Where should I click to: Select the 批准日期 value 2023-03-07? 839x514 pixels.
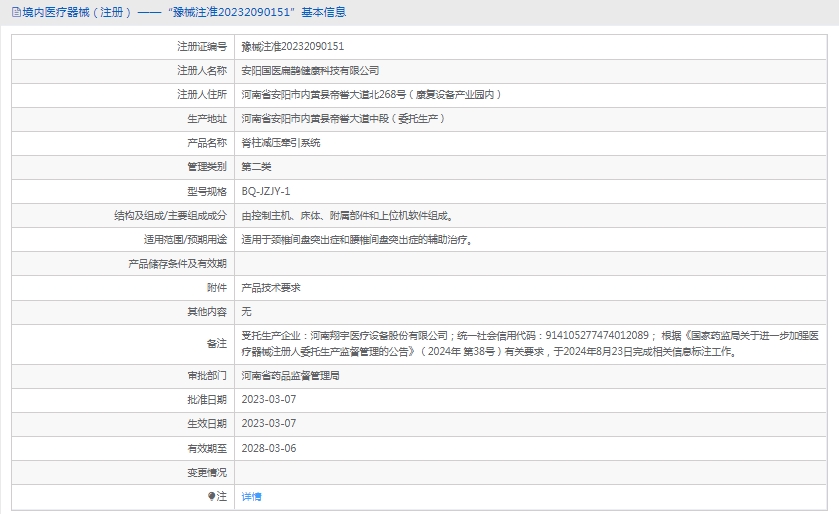pyautogui.click(x=269, y=399)
